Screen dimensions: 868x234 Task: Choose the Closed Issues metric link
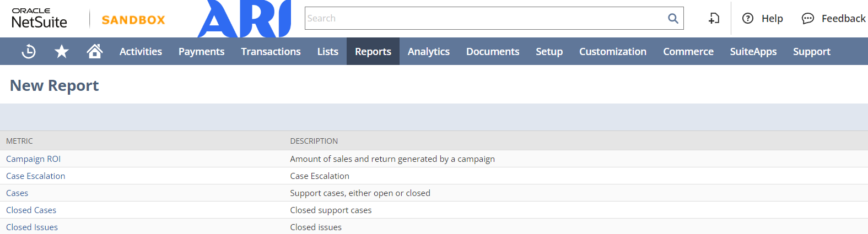(x=32, y=227)
